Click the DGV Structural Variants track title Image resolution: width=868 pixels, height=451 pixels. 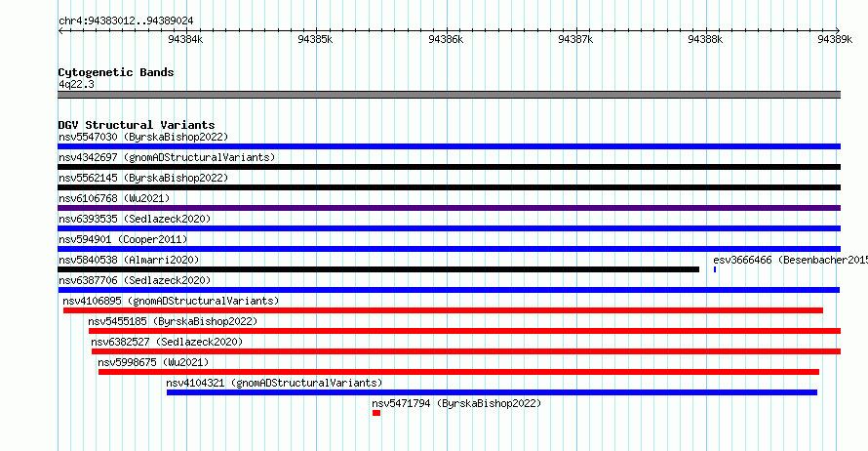(x=137, y=125)
